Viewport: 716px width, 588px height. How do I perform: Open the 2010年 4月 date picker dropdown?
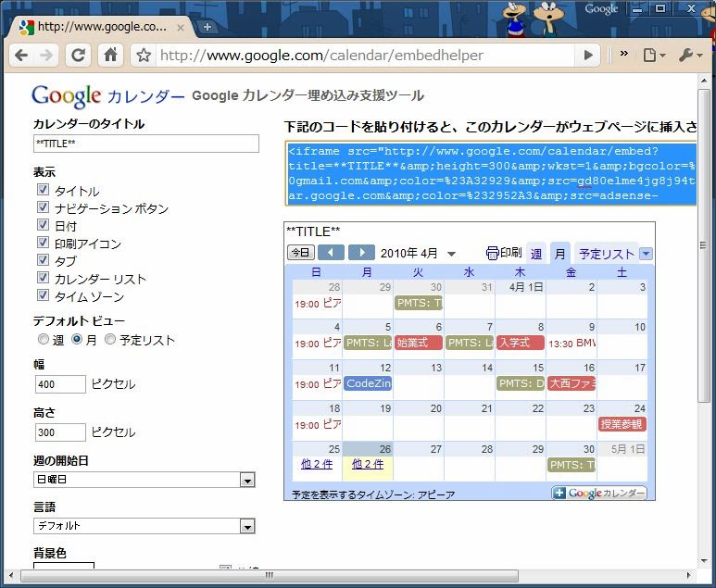coord(451,254)
